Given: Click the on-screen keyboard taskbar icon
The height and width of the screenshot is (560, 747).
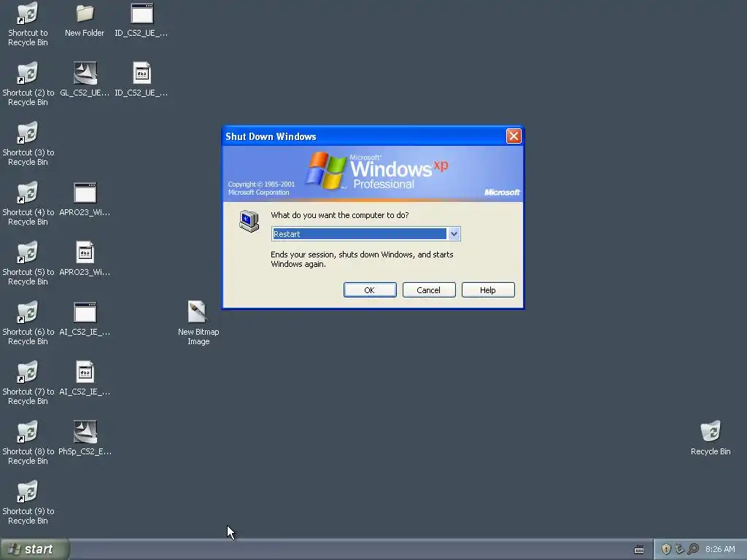Looking at the screenshot, I should tap(639, 550).
